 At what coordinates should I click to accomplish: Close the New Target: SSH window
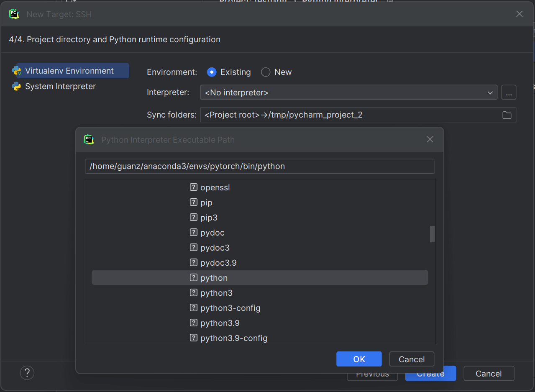click(x=520, y=14)
